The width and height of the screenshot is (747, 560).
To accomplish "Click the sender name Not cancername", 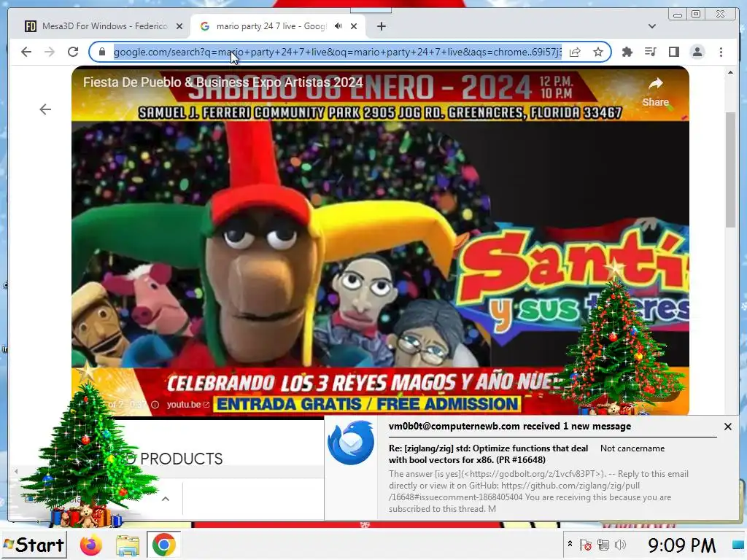I will coord(632,448).
